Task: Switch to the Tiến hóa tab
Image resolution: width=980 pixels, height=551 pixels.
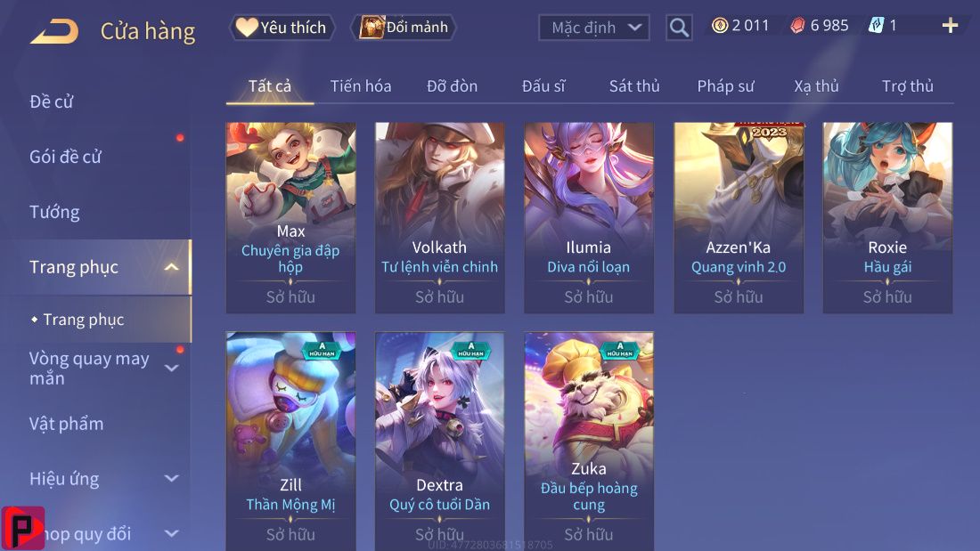Action: 361,86
